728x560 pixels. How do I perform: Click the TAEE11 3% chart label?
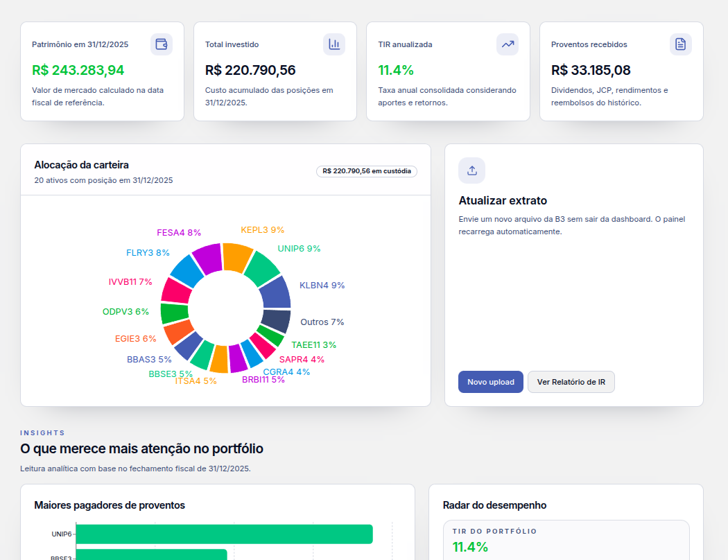(314, 344)
